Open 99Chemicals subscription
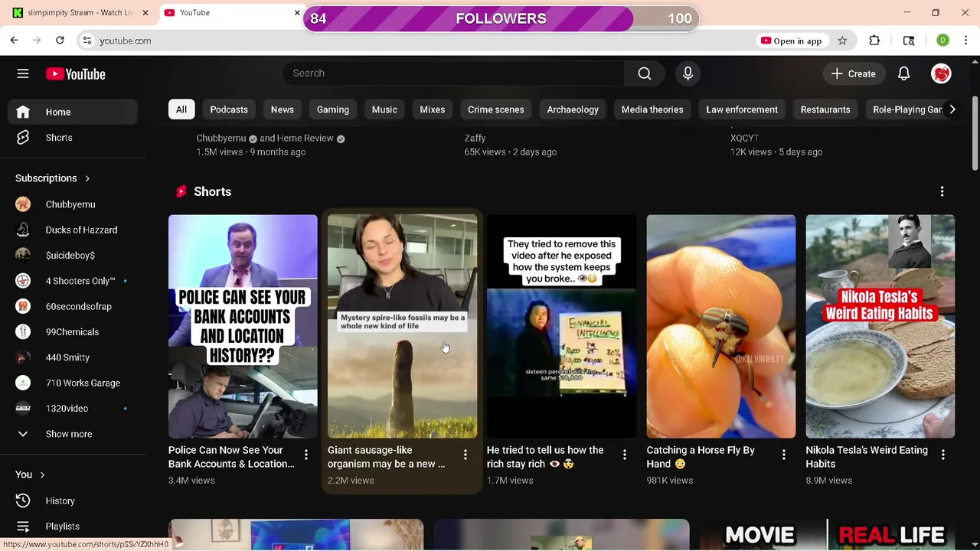This screenshot has width=980, height=551. [73, 332]
